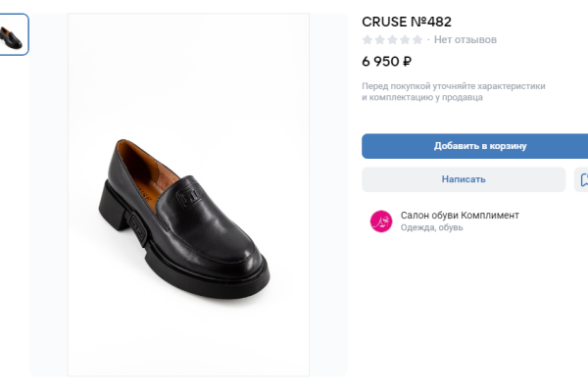
Task: Click the first rating star
Action: pos(367,40)
